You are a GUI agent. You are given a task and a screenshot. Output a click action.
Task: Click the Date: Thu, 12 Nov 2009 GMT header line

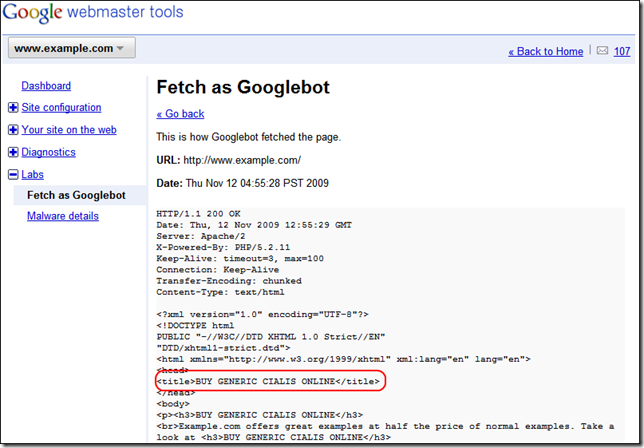254,225
